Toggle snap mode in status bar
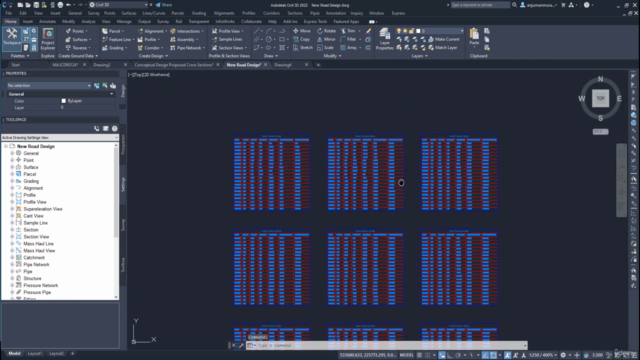Image resolution: width=640 pixels, height=360 pixels. pos(428,355)
